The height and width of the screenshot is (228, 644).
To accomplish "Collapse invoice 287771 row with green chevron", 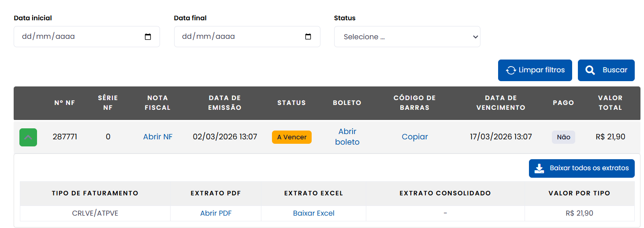I will coord(28,137).
